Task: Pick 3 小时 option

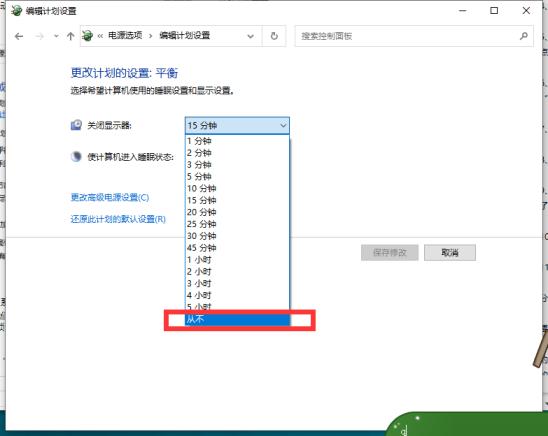Action: pos(237,284)
